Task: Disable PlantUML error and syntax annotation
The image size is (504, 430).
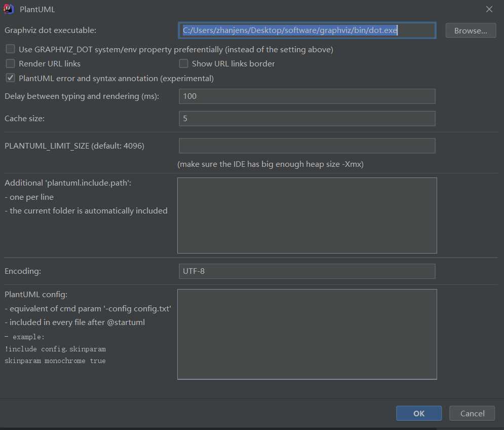Action: coord(10,79)
